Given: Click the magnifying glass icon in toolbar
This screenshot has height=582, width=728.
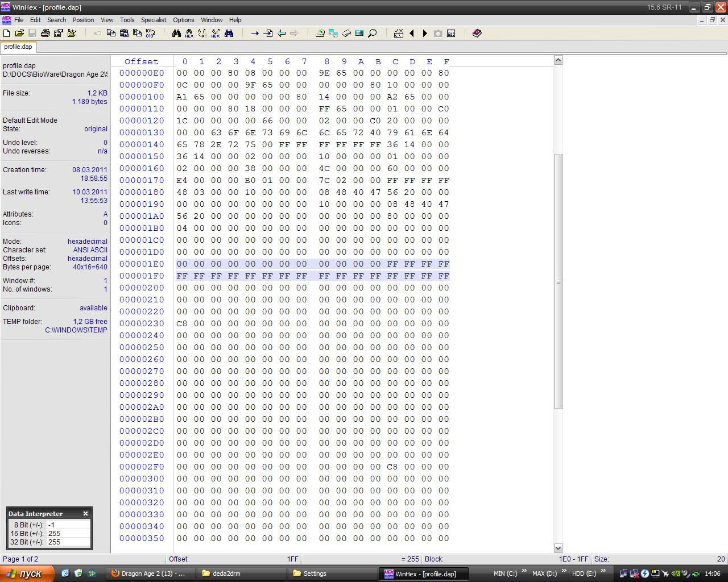Looking at the screenshot, I should tap(373, 34).
